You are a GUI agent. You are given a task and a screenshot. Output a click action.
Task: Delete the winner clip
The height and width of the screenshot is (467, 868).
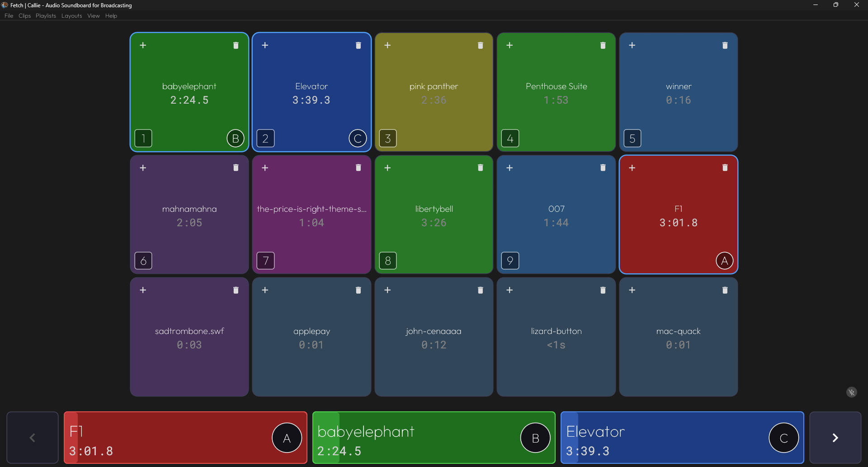(724, 45)
